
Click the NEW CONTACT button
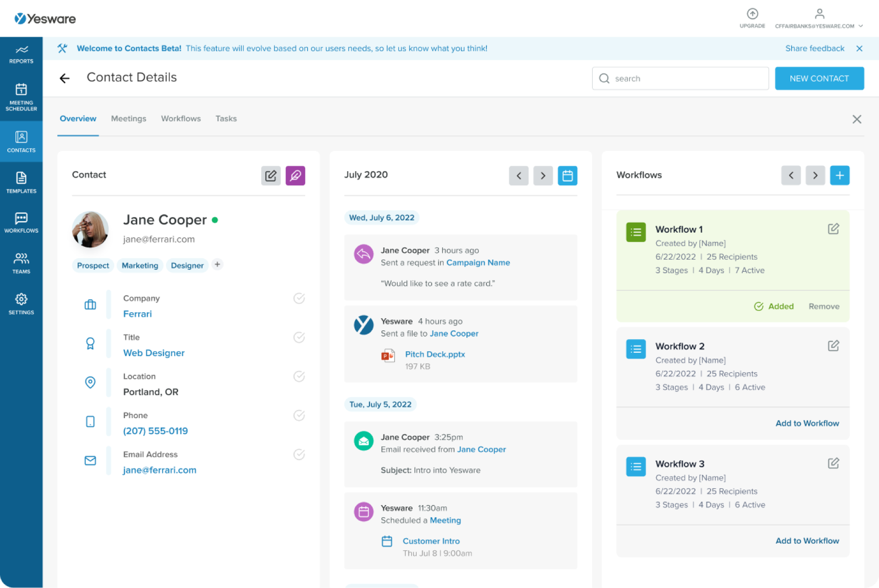pyautogui.click(x=819, y=79)
